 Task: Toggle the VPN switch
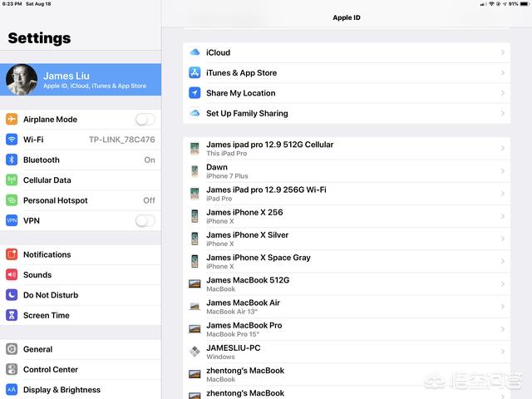click(x=145, y=220)
